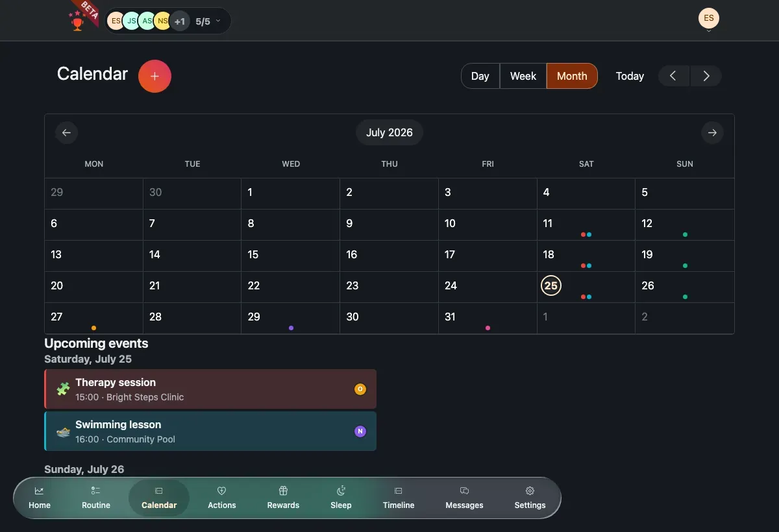Image resolution: width=779 pixels, height=532 pixels.
Task: Select July 1 in the calendar
Action: click(x=291, y=194)
